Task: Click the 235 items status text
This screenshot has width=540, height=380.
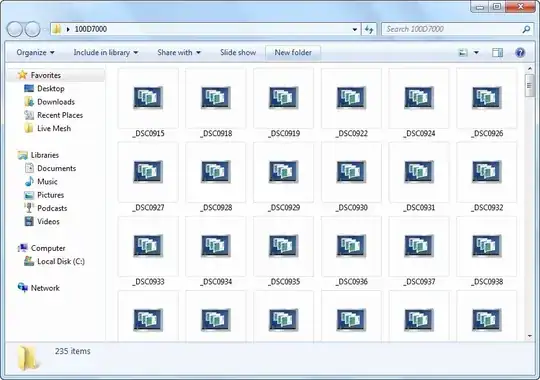Action: [x=73, y=351]
